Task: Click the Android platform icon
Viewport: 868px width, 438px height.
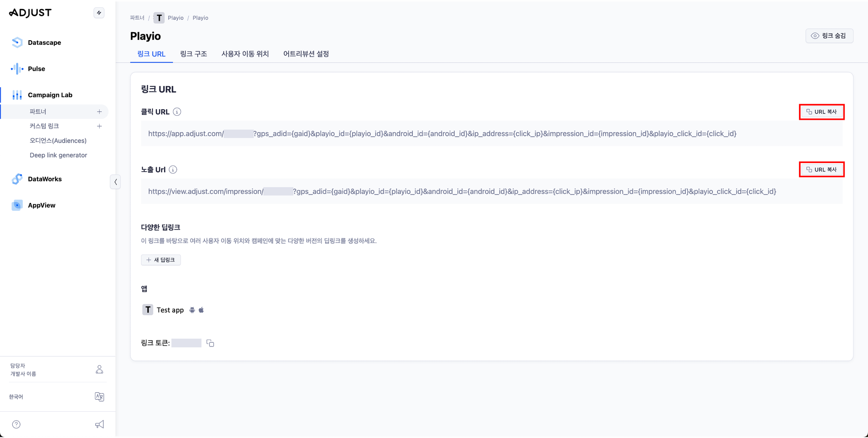Action: pos(192,310)
